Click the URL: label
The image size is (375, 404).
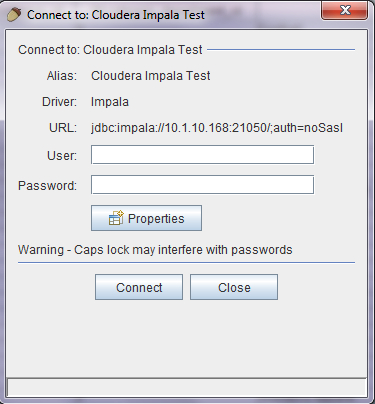click(63, 128)
